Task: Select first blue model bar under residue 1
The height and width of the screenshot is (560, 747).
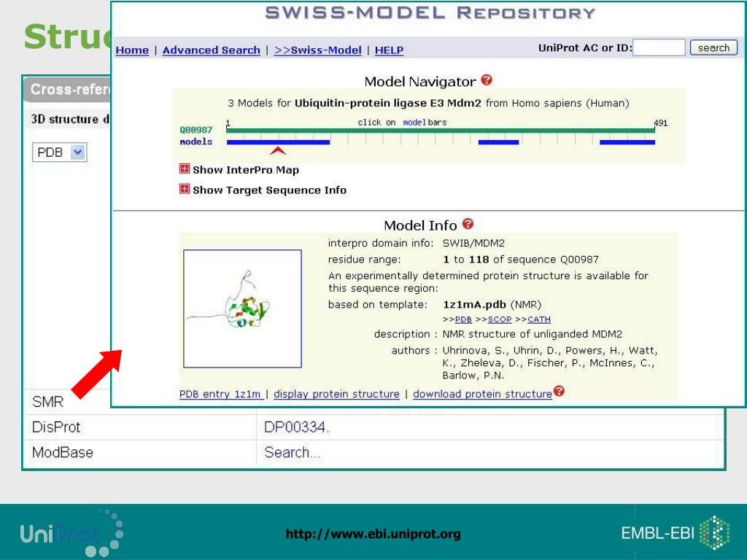Action: (278, 142)
